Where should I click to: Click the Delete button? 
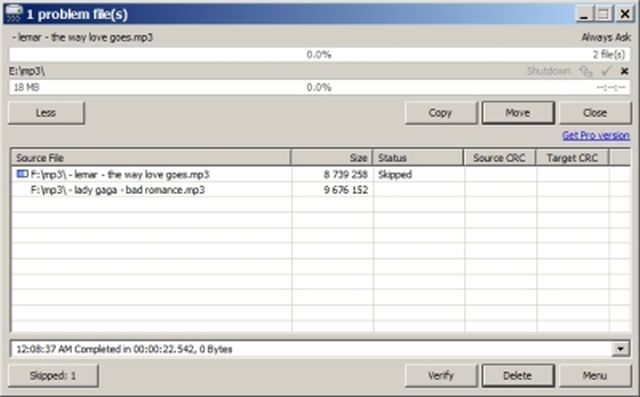click(x=518, y=375)
